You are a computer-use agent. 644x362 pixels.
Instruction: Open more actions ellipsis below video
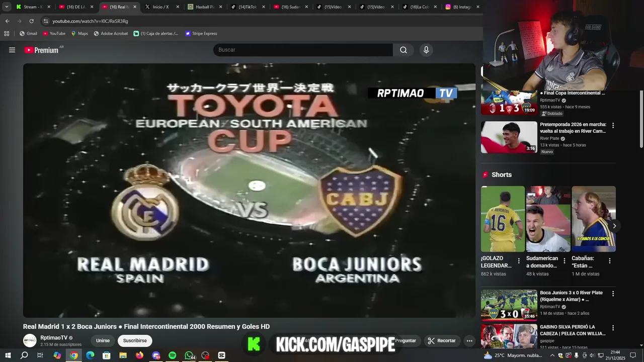pos(469,341)
